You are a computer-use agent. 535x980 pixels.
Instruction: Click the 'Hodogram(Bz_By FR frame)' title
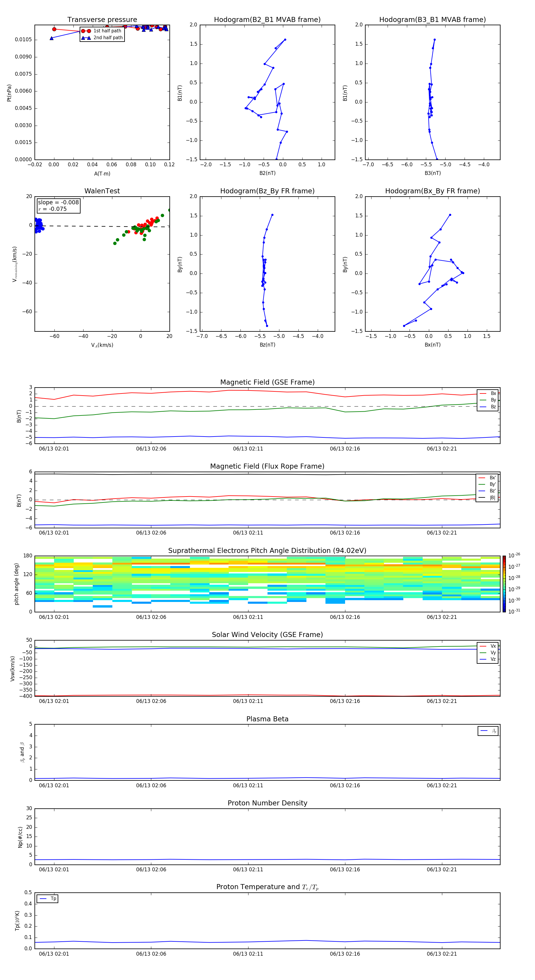tap(267, 191)
